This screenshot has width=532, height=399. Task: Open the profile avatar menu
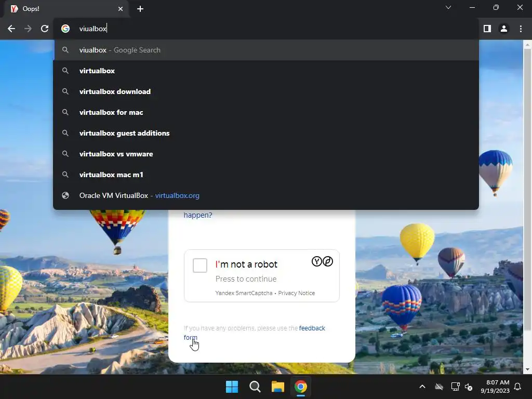pyautogui.click(x=504, y=29)
